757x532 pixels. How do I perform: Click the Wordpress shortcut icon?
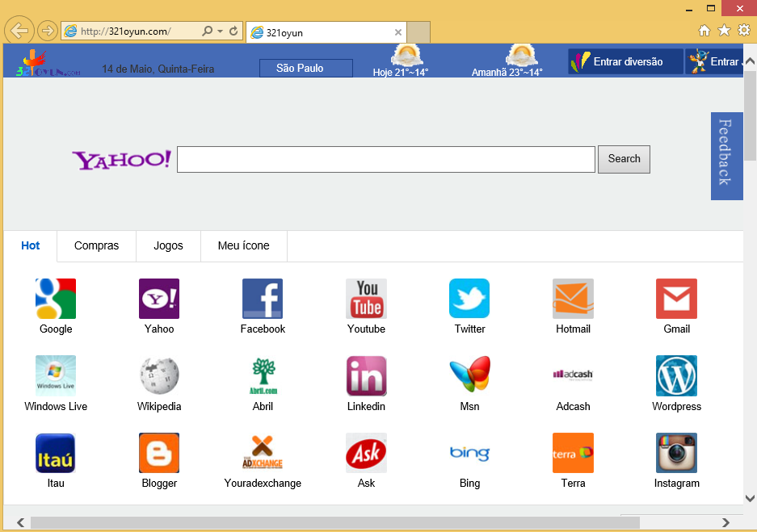pyautogui.click(x=676, y=376)
